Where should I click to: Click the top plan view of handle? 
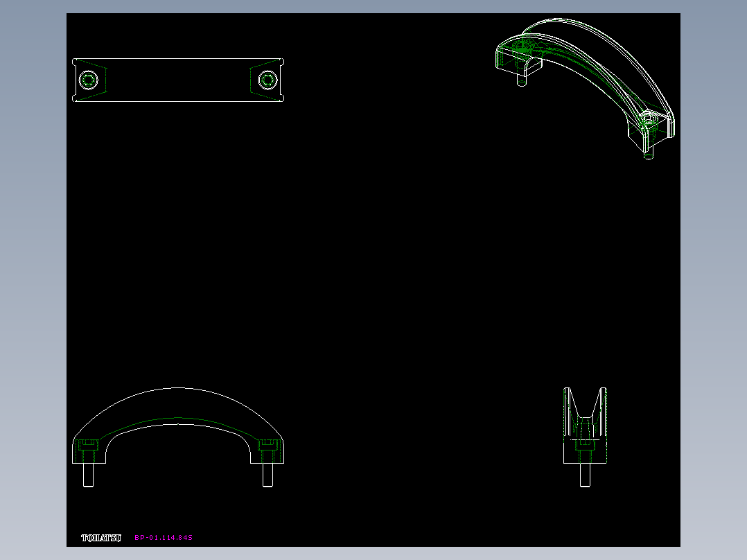(x=178, y=80)
